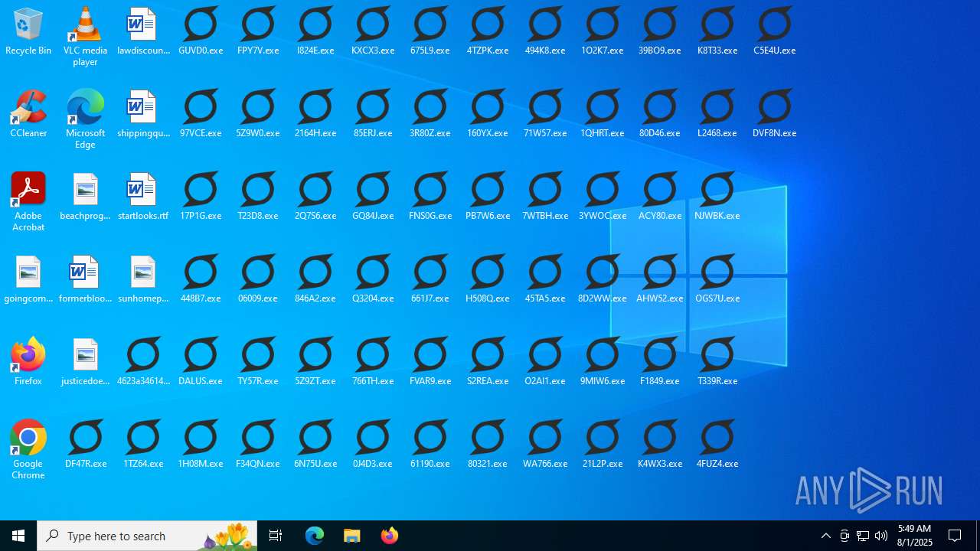The width and height of the screenshot is (980, 551).
Task: Open Firefox from the taskbar
Action: [x=390, y=536]
